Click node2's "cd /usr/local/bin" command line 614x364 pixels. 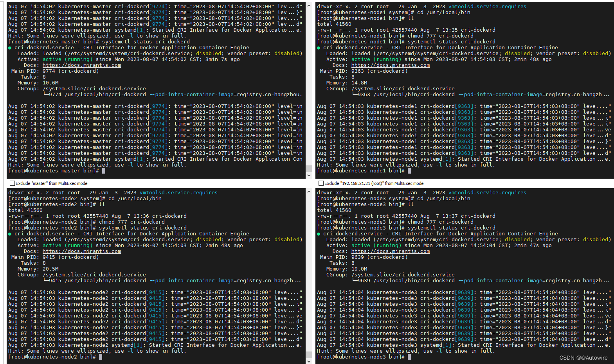pos(85,199)
